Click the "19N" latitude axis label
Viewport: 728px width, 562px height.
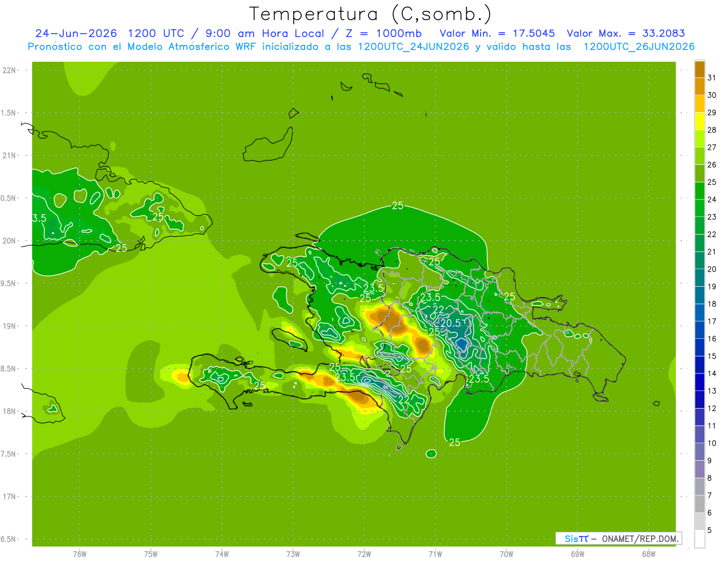pyautogui.click(x=10, y=326)
